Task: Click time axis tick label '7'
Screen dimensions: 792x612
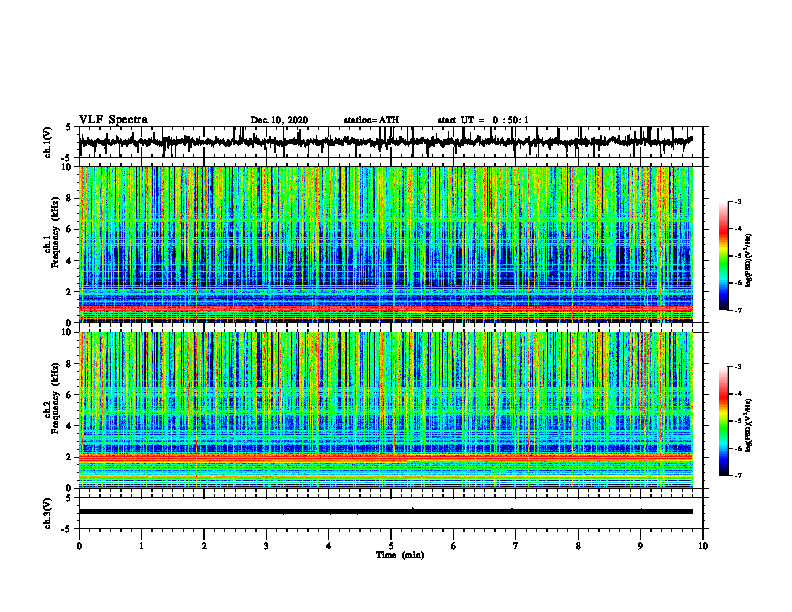Action: 516,546
